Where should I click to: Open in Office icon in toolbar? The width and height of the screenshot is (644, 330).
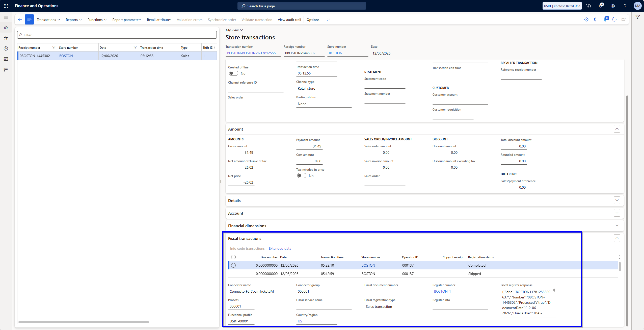pos(596,19)
